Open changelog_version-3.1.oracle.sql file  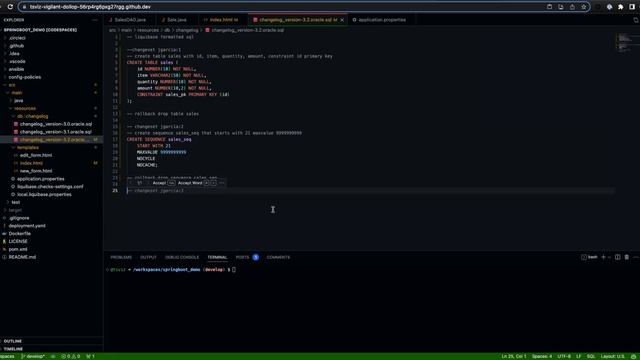pos(56,132)
